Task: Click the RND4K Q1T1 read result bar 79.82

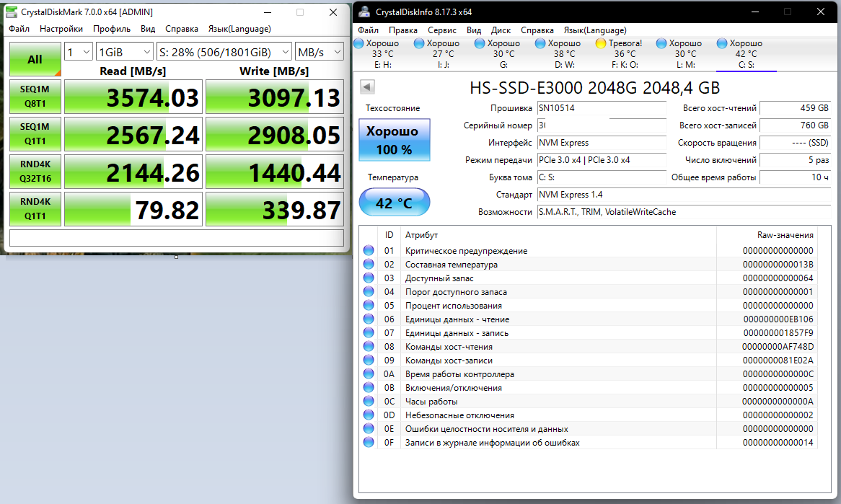Action: [x=133, y=210]
